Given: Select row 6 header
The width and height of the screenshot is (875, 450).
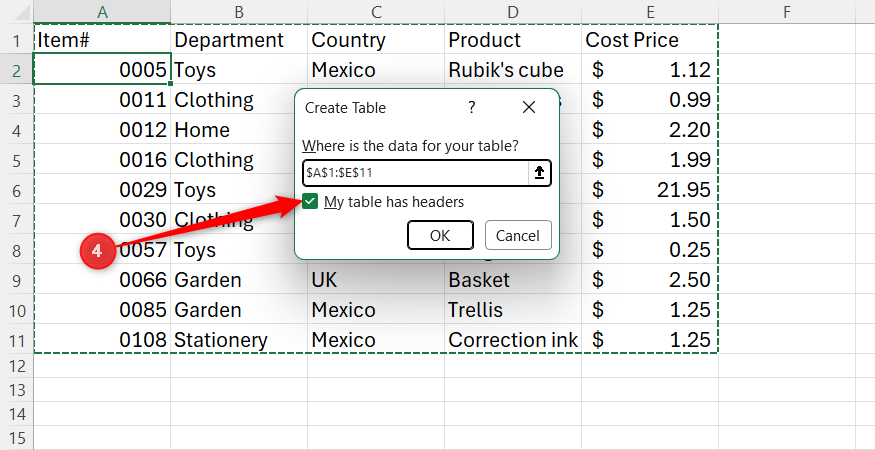Looking at the screenshot, I should click(x=17, y=190).
